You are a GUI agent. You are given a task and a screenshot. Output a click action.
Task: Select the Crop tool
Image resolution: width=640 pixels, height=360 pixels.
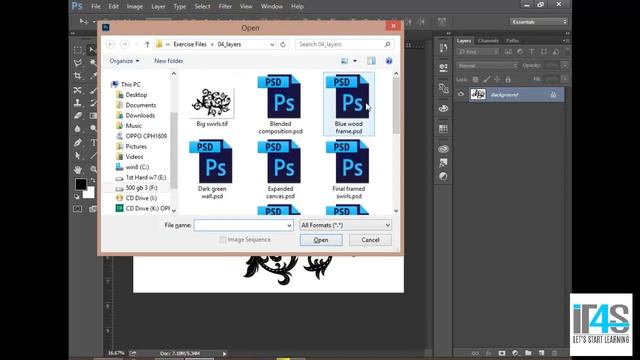78,76
